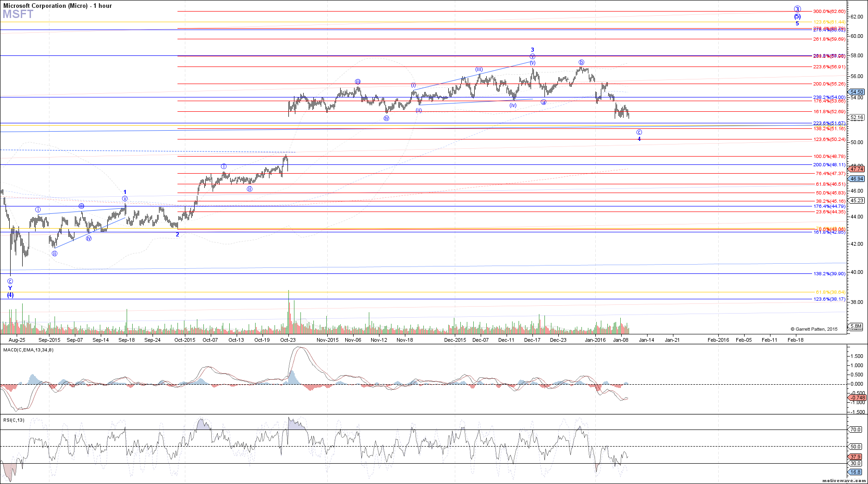Select the 37.9 RSI value tag
Image resolution: width=868 pixels, height=484 pixels.
pos(856,457)
